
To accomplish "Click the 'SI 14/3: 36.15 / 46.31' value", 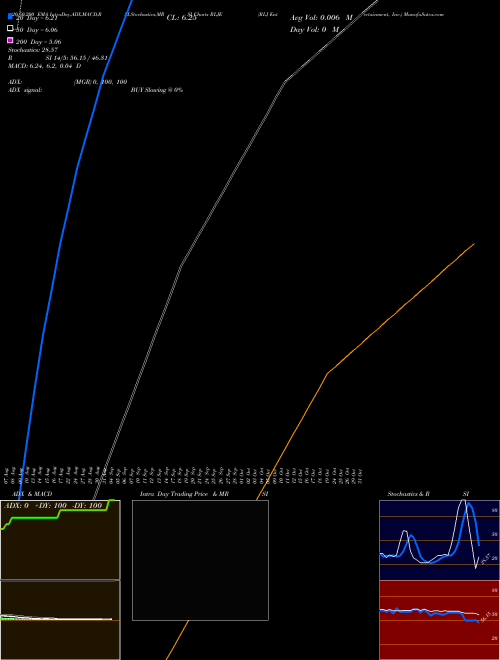I will tap(77, 58).
